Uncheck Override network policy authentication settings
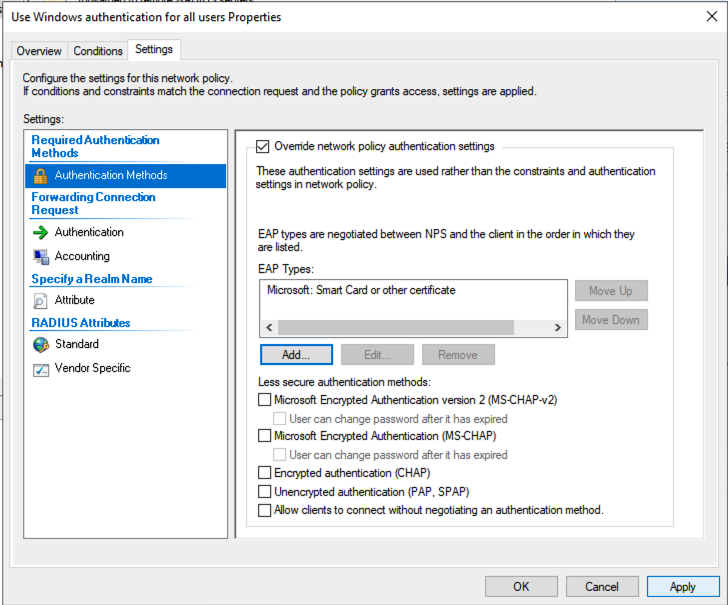Image resolution: width=728 pixels, height=605 pixels. tap(263, 147)
